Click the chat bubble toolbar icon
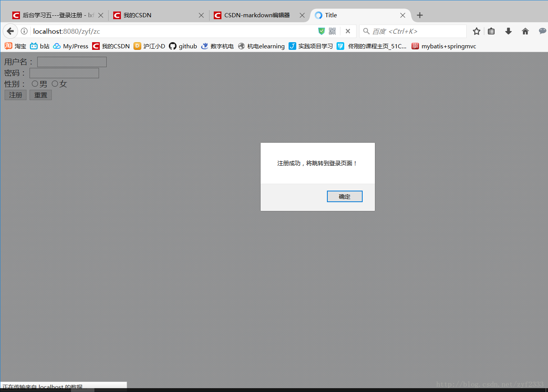 coord(542,31)
